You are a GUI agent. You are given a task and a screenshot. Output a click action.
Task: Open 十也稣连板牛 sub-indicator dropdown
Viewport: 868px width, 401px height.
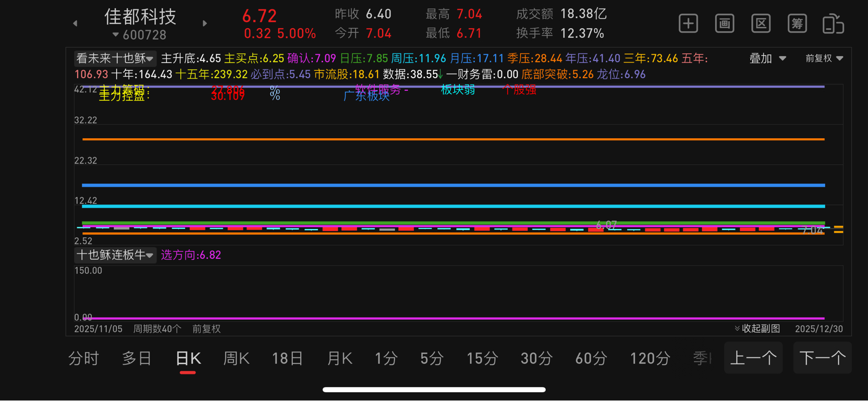coord(115,255)
